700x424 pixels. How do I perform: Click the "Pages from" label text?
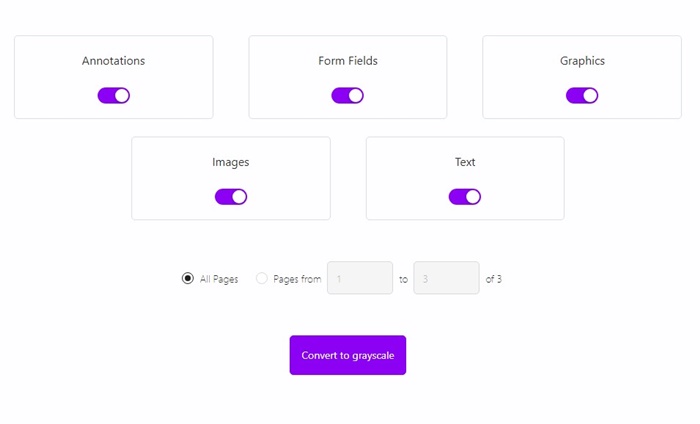pyautogui.click(x=297, y=280)
